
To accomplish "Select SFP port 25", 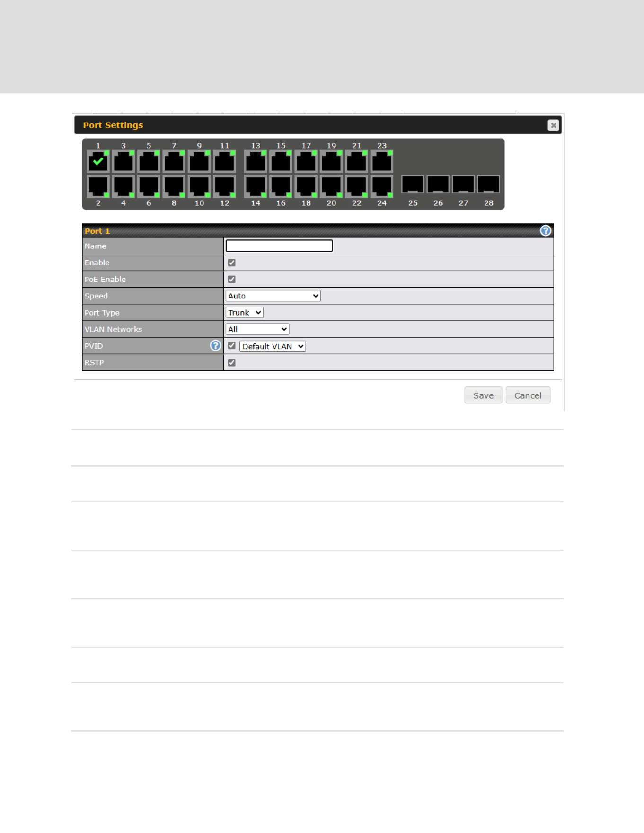I will click(x=413, y=184).
